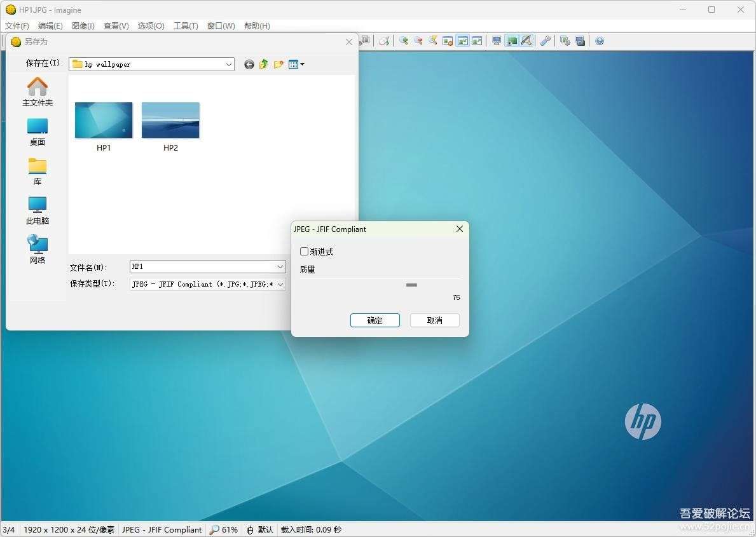Select the Zoom Out magnifier tool

tap(418, 40)
